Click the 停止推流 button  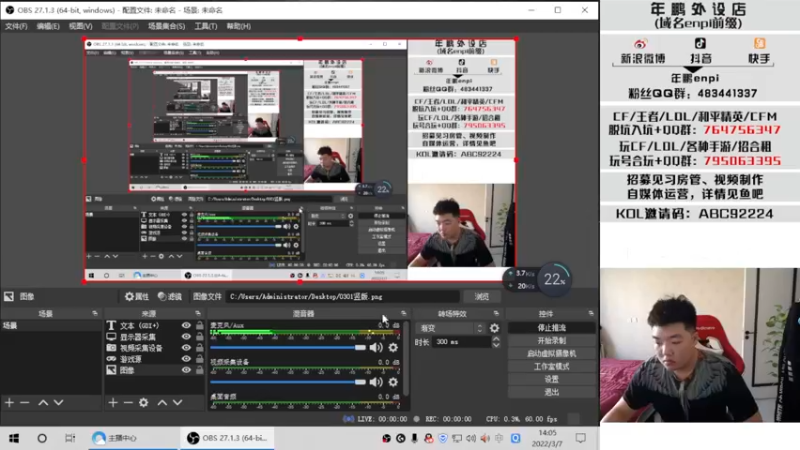click(552, 328)
